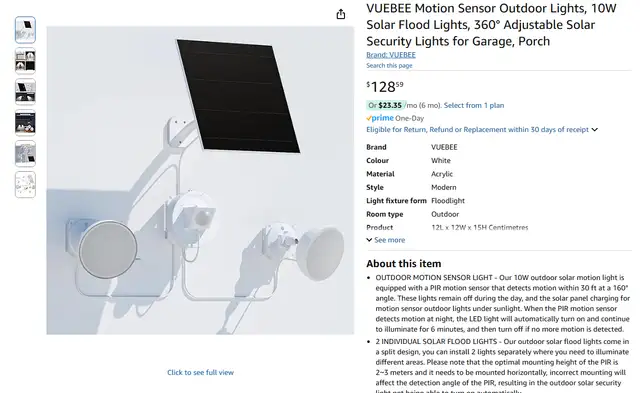Click the main solar light product image
The width and height of the screenshot is (640, 393).
click(x=200, y=180)
